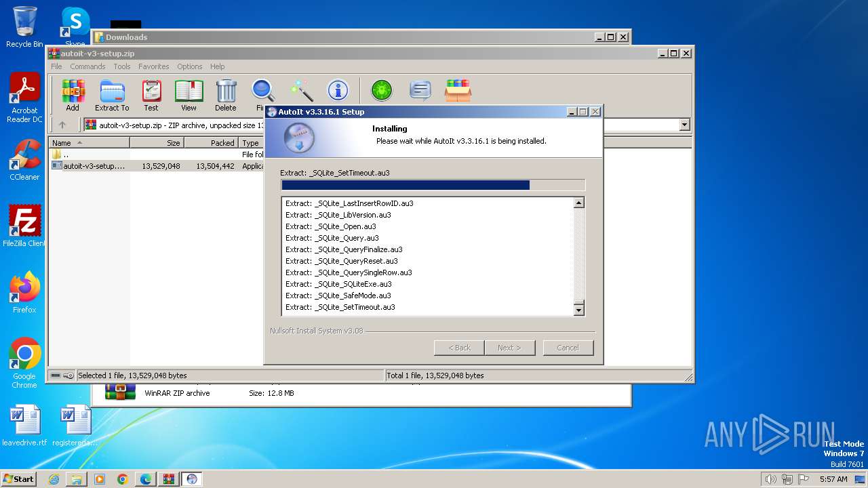
Task: Click the disabled Back button
Action: pos(459,348)
